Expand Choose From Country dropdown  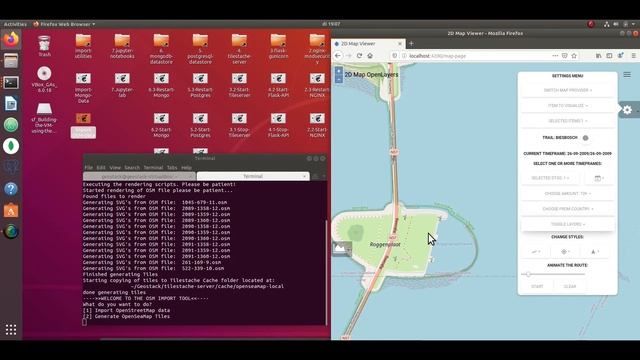coord(567,209)
